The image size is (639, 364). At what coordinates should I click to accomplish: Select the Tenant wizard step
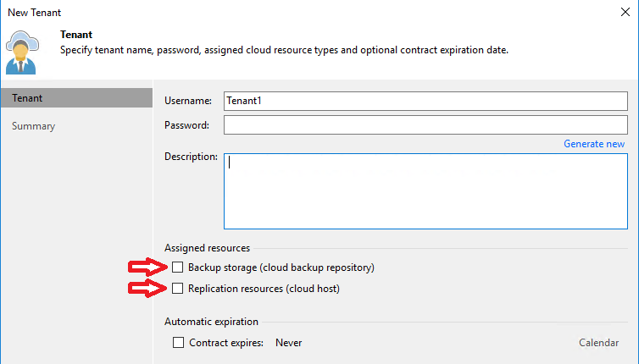pos(76,98)
